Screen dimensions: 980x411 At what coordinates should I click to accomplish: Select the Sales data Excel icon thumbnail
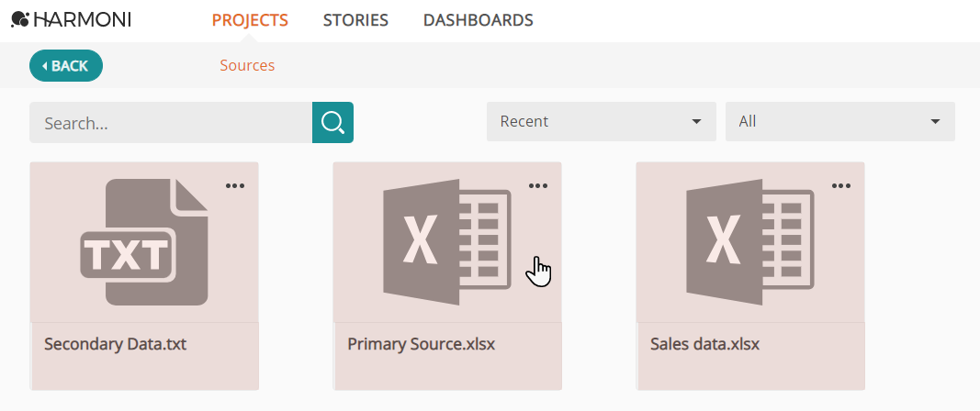[750, 242]
